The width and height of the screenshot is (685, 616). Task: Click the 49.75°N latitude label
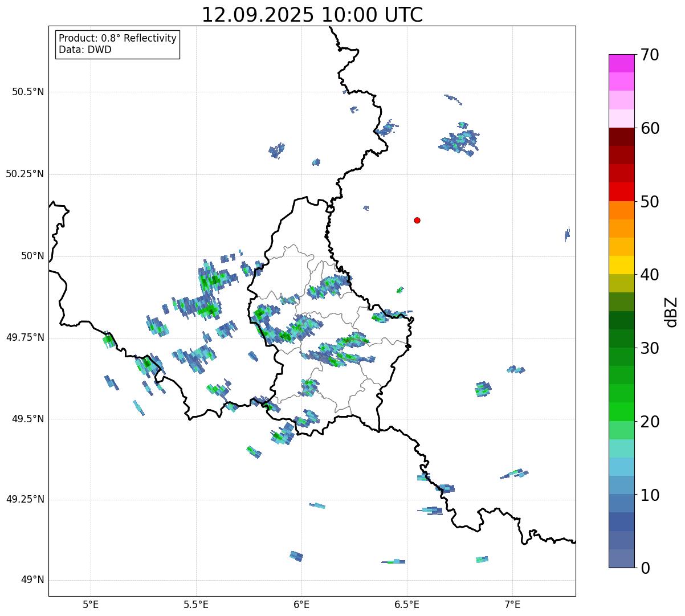25,338
